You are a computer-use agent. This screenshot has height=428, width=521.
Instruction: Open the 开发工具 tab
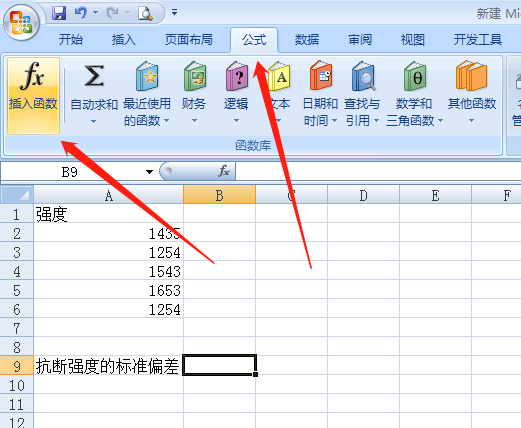[478, 40]
